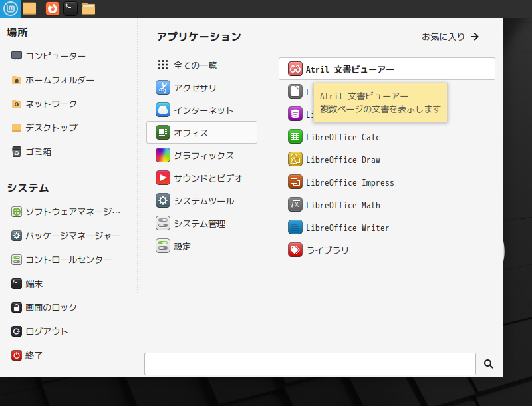Open the Home Folder icon
Screen dimensions: 532x406
pyautogui.click(x=16, y=80)
